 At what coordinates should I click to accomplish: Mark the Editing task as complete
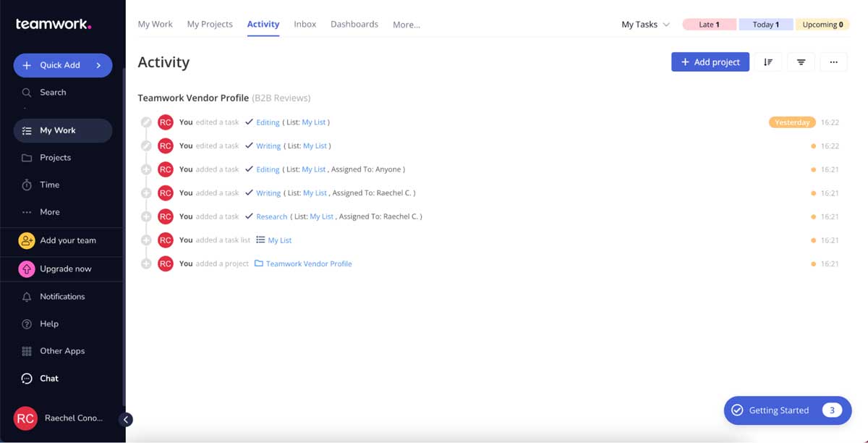pos(249,122)
